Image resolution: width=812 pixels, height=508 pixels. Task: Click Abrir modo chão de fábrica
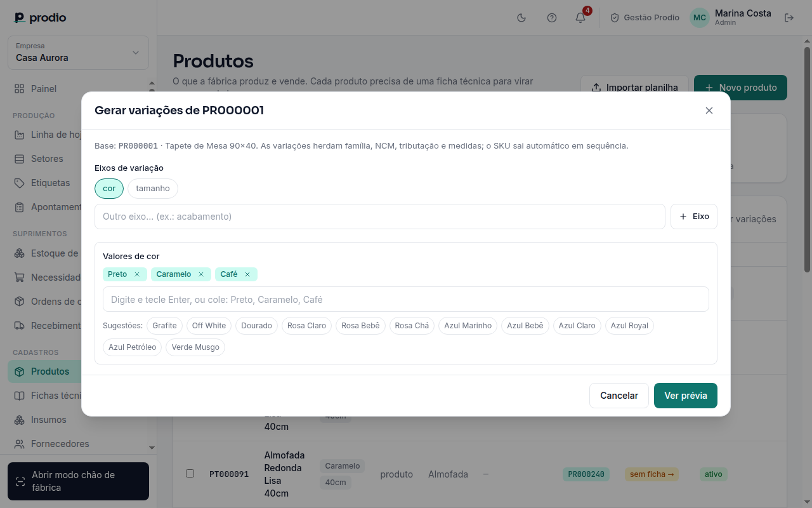click(x=78, y=481)
